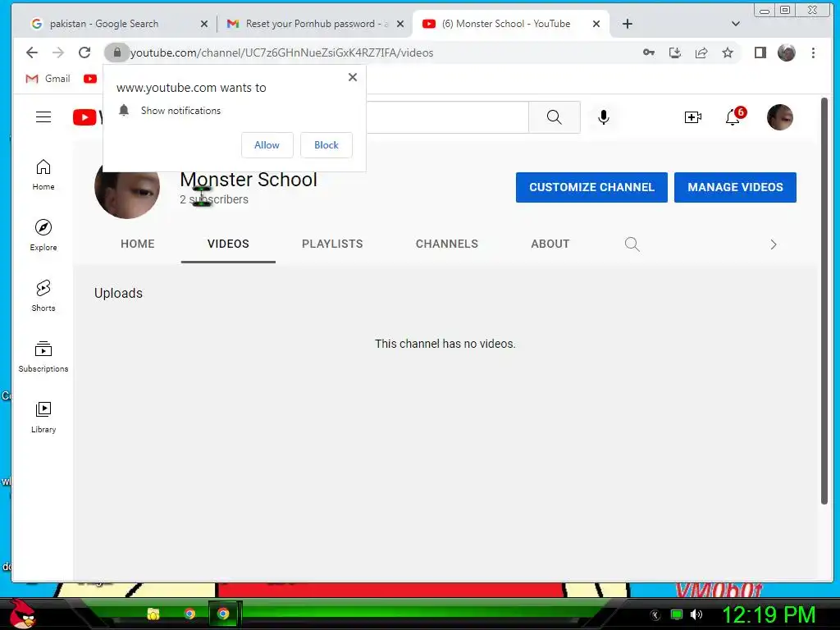Go back with browser back arrow
The image size is (840, 630).
pyautogui.click(x=32, y=52)
